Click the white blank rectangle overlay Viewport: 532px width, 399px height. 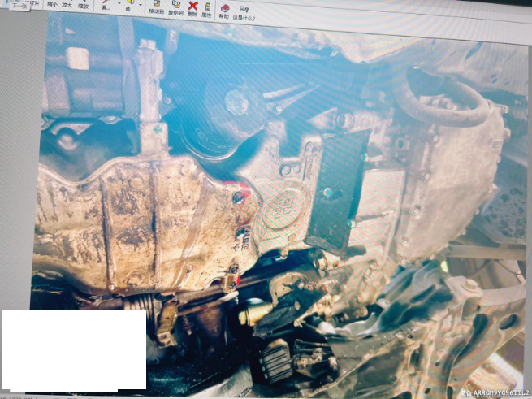[74, 349]
